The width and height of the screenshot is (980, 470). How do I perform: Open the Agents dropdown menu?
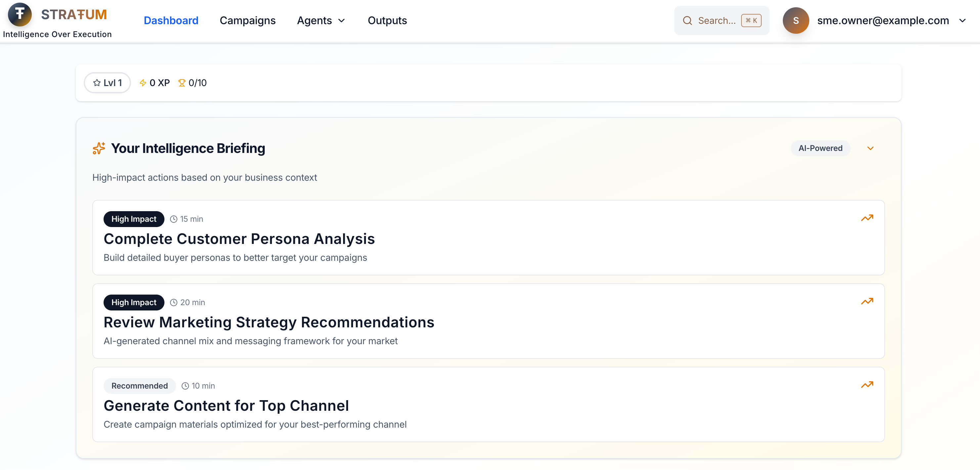pyautogui.click(x=320, y=21)
